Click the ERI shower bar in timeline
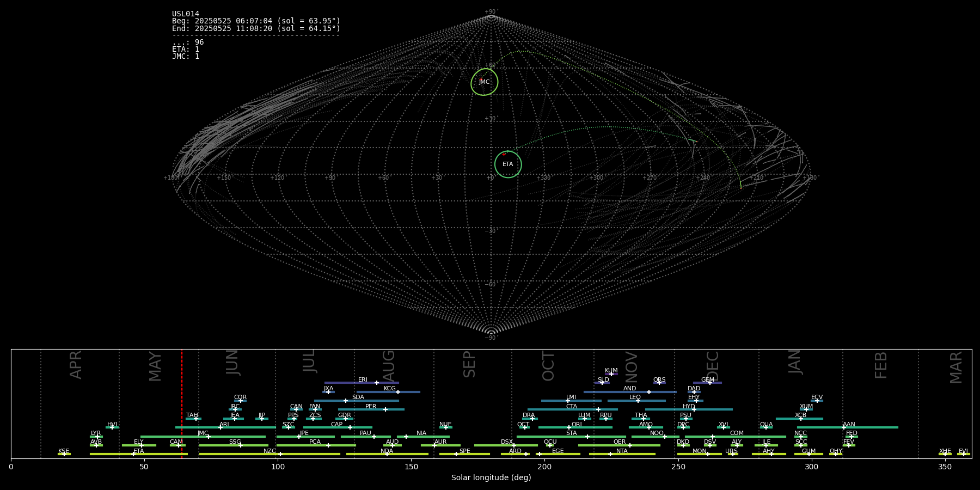This screenshot has width=980, height=490. [362, 383]
